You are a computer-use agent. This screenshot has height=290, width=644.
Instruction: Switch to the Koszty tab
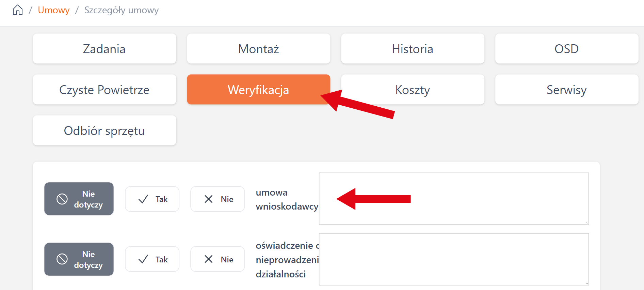[x=413, y=90]
